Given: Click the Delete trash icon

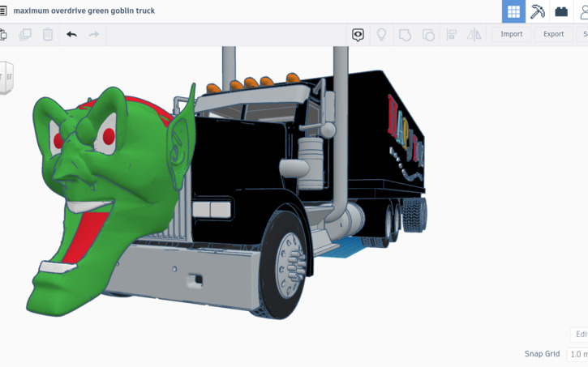Looking at the screenshot, I should 48,35.
